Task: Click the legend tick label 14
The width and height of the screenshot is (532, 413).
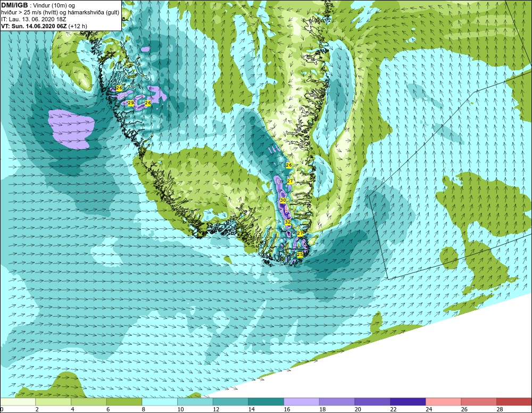Action: click(252, 410)
